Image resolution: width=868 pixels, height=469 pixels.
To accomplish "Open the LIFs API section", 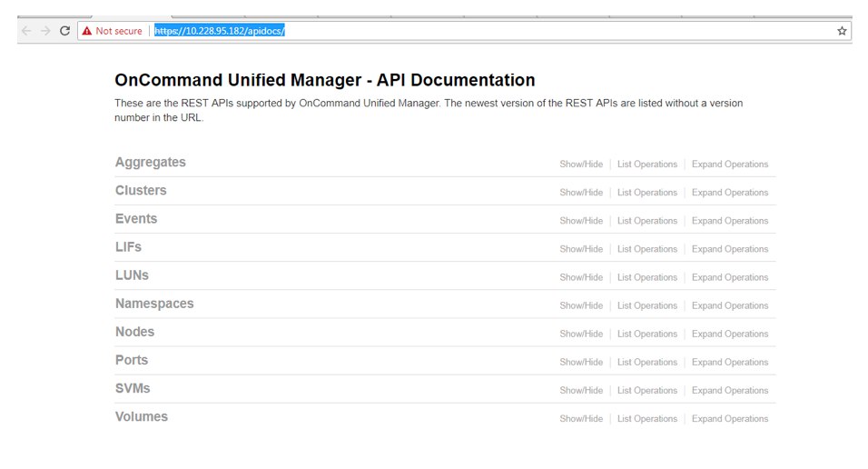I will tap(128, 247).
